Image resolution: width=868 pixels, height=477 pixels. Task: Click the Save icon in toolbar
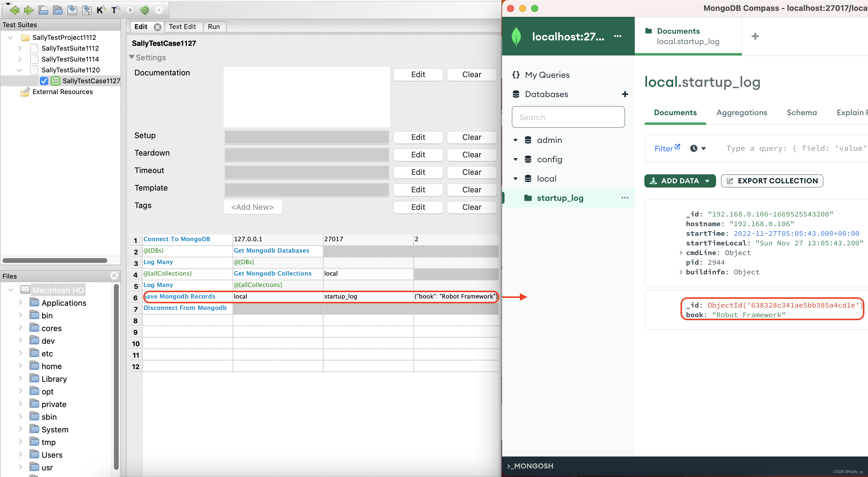(72, 10)
